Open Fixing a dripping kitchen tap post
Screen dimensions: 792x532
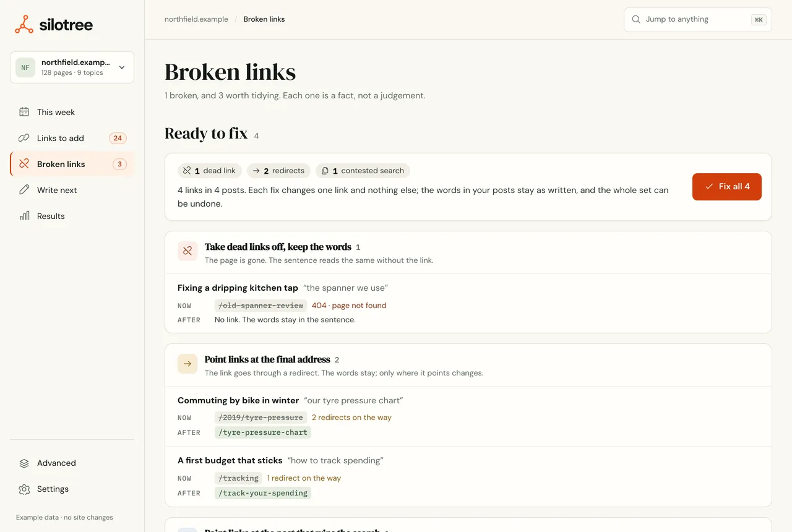pyautogui.click(x=238, y=288)
